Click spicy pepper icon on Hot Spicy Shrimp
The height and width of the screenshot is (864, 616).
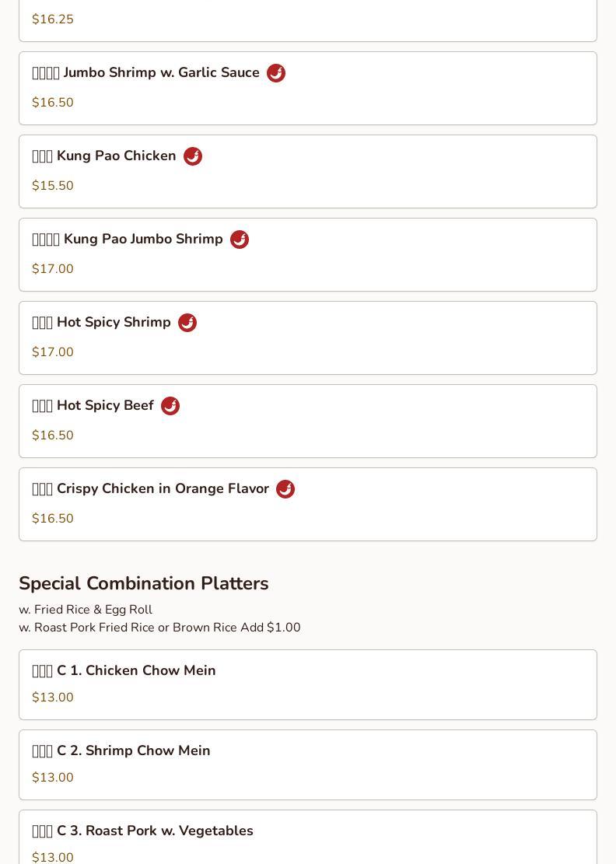pos(187,323)
